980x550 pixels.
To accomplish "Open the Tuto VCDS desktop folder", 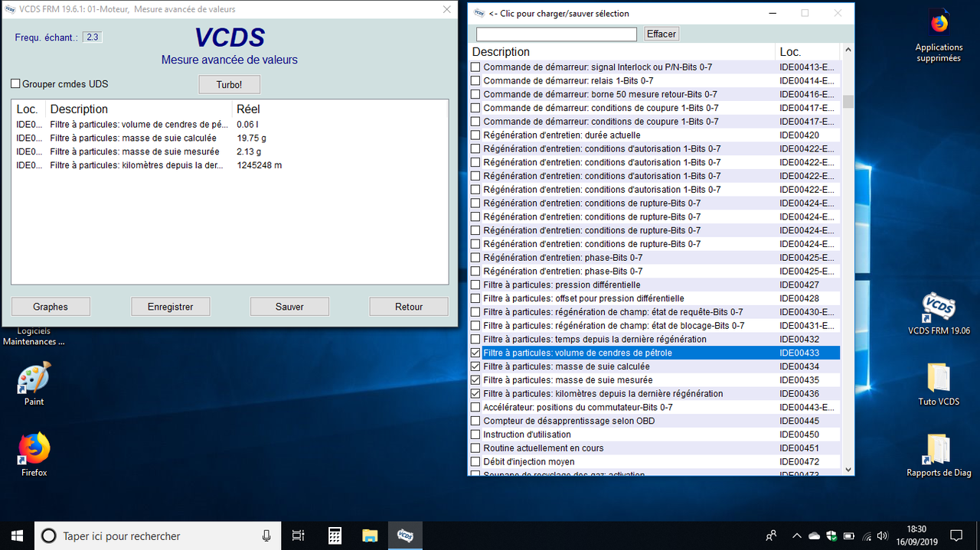I will (939, 384).
